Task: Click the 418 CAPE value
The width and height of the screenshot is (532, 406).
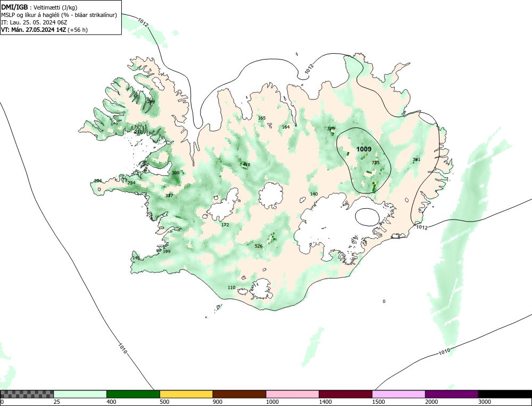Action: coord(246,165)
